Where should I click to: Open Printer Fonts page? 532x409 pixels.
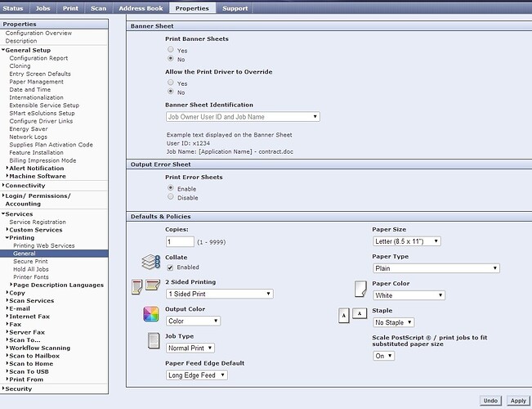31,276
